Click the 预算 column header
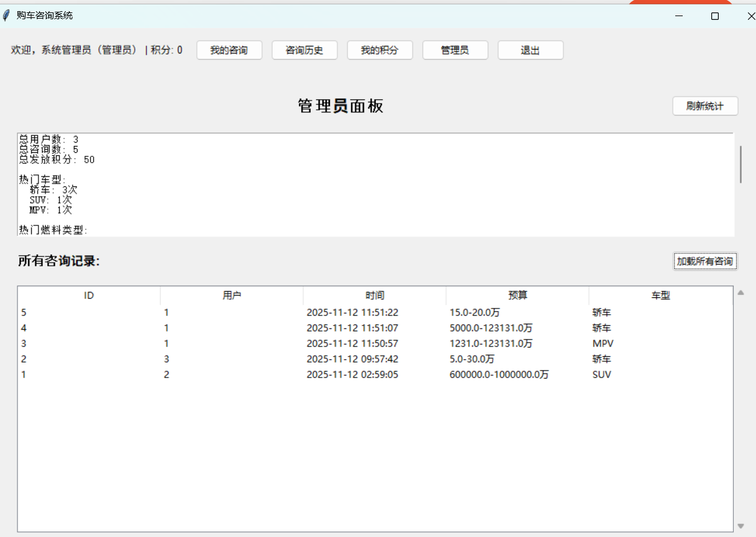This screenshot has height=537, width=756. [517, 296]
